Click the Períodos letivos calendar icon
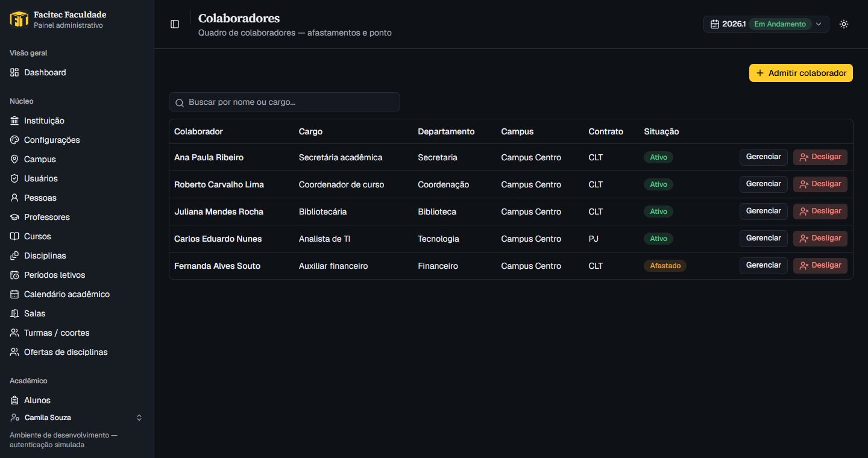 pos(14,275)
